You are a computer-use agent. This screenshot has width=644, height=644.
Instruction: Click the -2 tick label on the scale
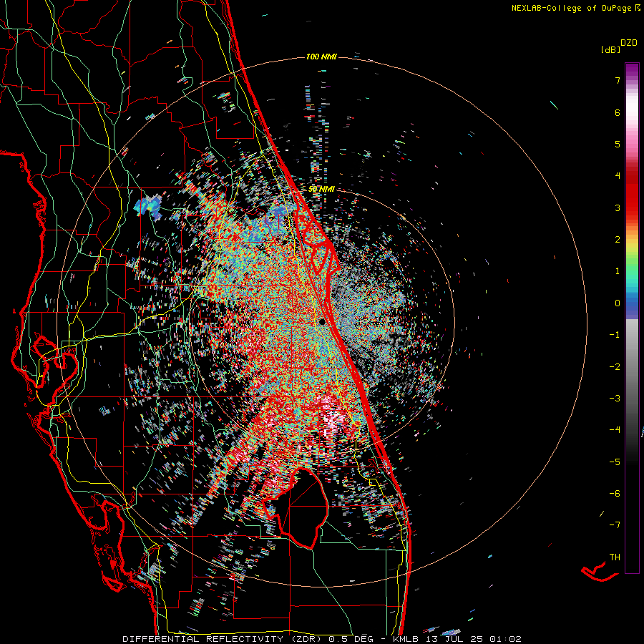point(615,367)
